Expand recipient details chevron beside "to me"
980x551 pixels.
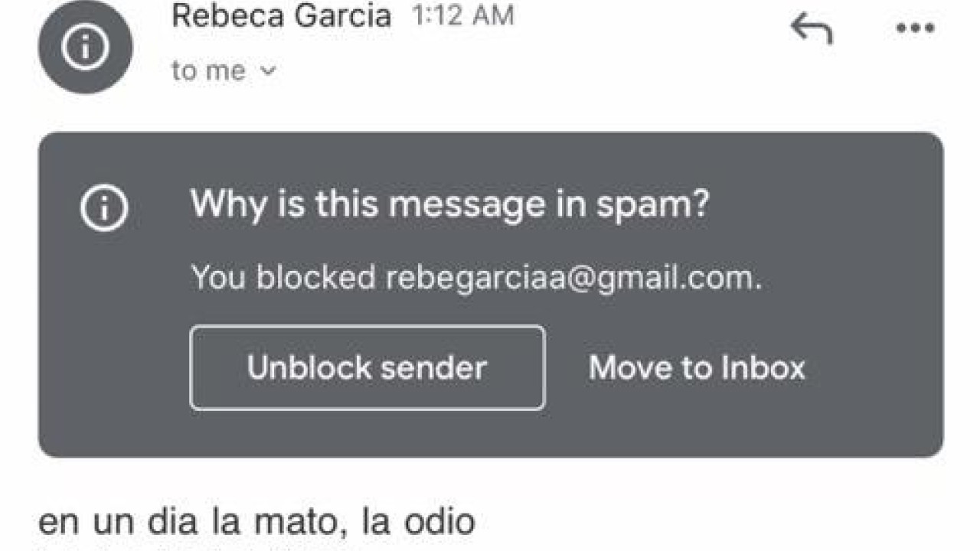click(268, 71)
